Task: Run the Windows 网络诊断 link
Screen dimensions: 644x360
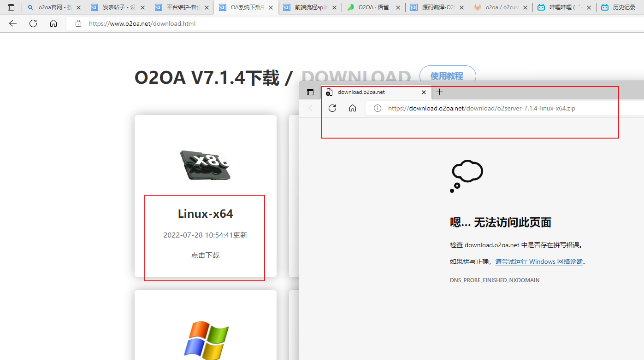Action: pyautogui.click(x=539, y=261)
